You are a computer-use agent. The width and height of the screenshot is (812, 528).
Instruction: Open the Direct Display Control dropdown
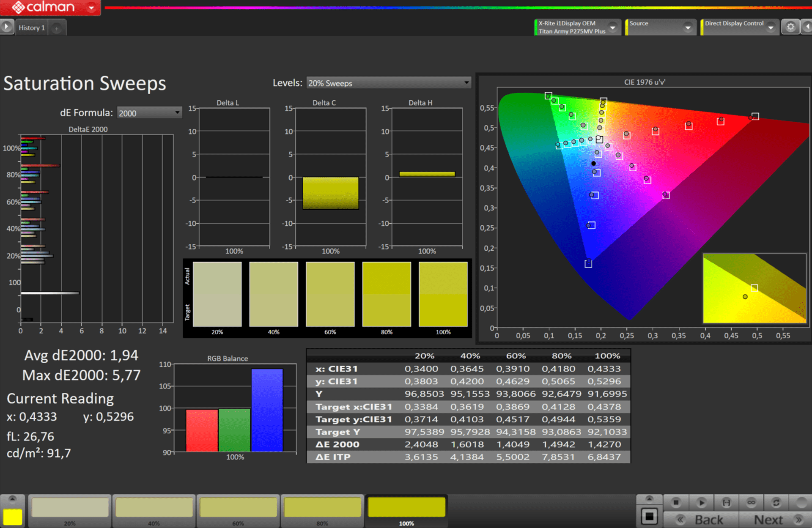771,27
